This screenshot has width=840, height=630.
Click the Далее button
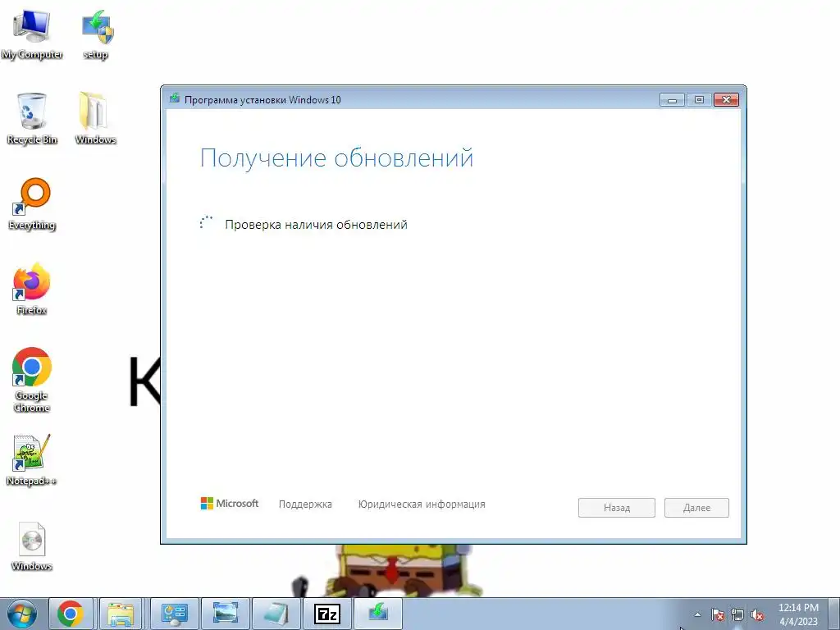click(x=696, y=508)
